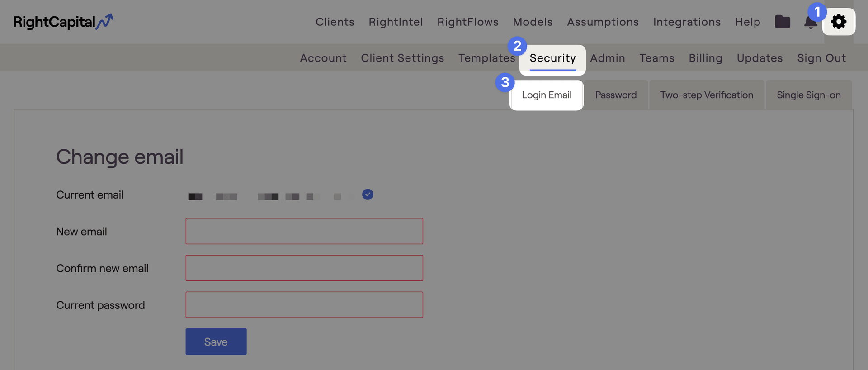Open the Single Sign-on sub-tab
The image size is (868, 370).
pos(809,95)
